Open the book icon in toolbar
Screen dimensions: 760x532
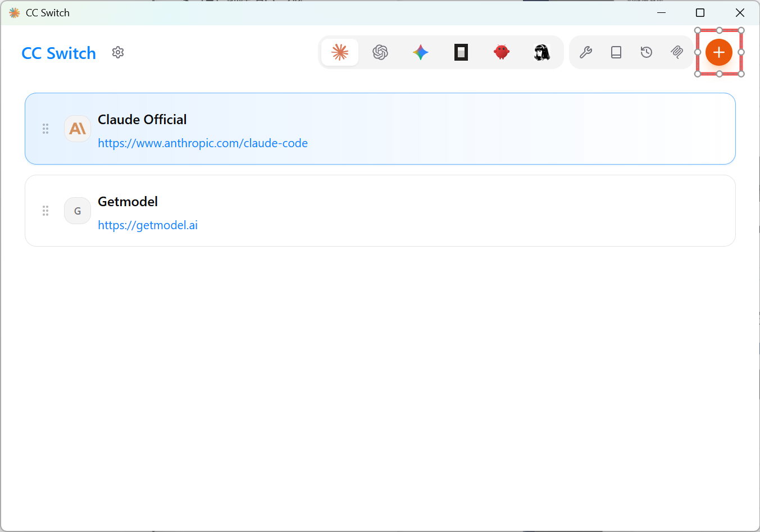tap(616, 52)
